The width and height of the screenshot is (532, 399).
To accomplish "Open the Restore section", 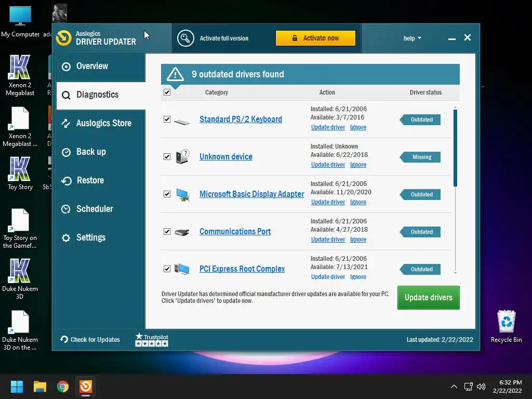I will tap(101, 180).
